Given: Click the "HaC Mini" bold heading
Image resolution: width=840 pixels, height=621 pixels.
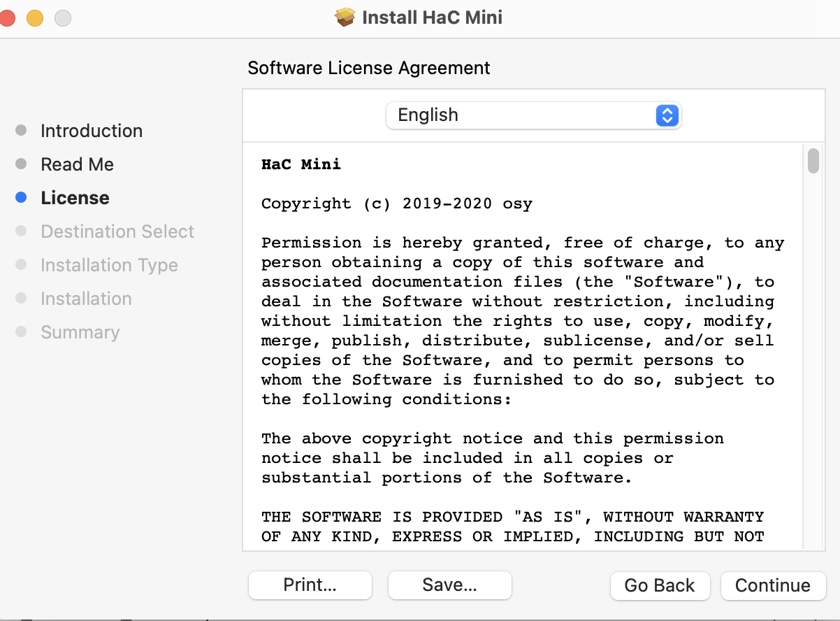Looking at the screenshot, I should [x=301, y=164].
